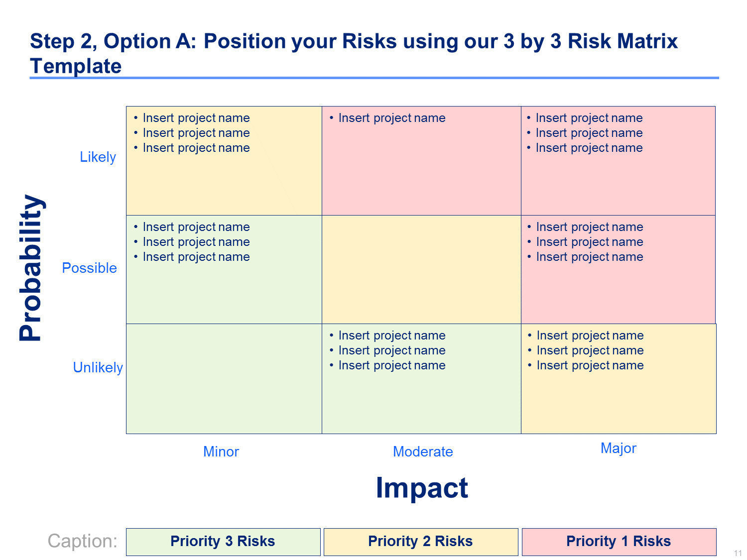Click the Priority 3 Risks legend box
The width and height of the screenshot is (747, 560).
tap(223, 542)
